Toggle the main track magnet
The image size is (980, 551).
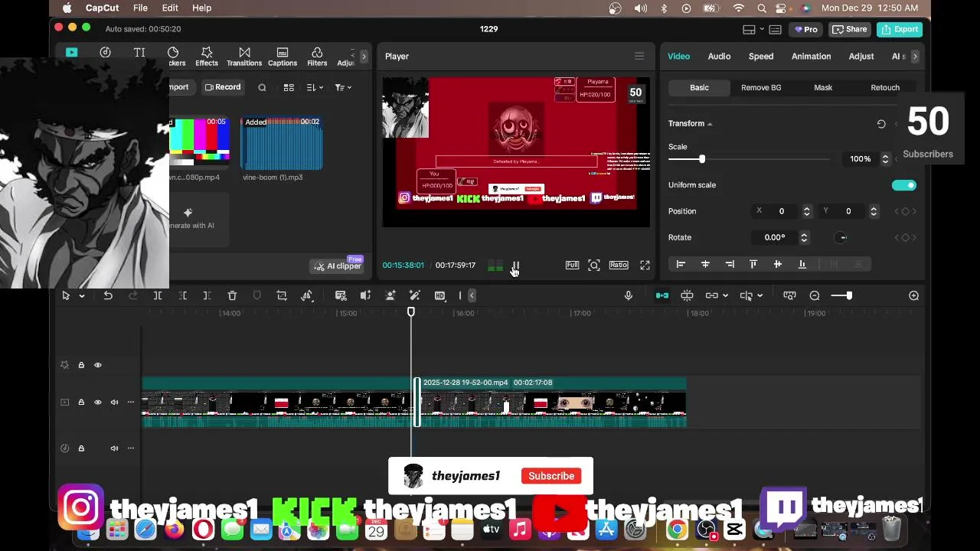click(662, 295)
